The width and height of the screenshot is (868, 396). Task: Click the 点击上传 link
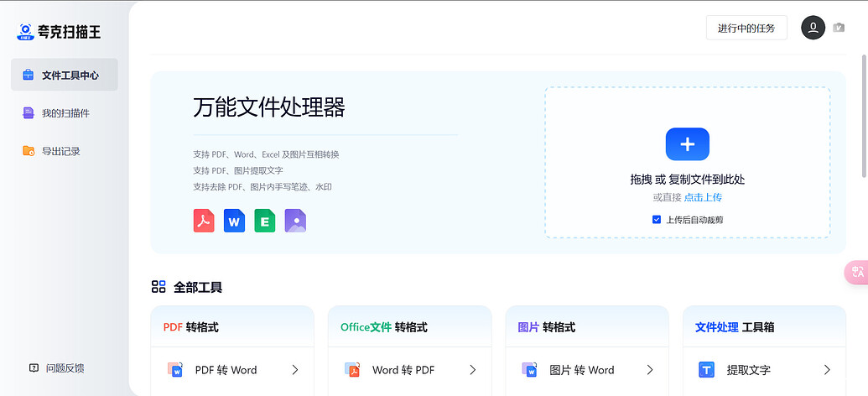pyautogui.click(x=703, y=197)
